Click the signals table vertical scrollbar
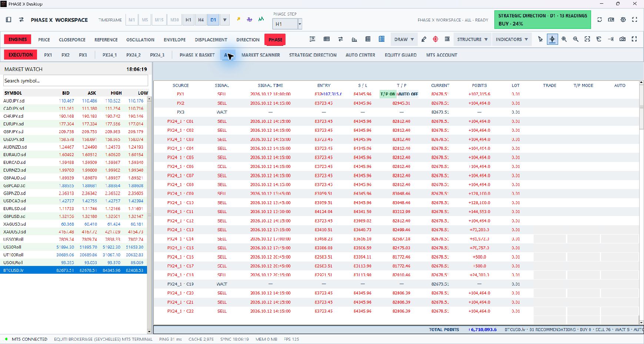This screenshot has height=344, width=644. point(641,203)
